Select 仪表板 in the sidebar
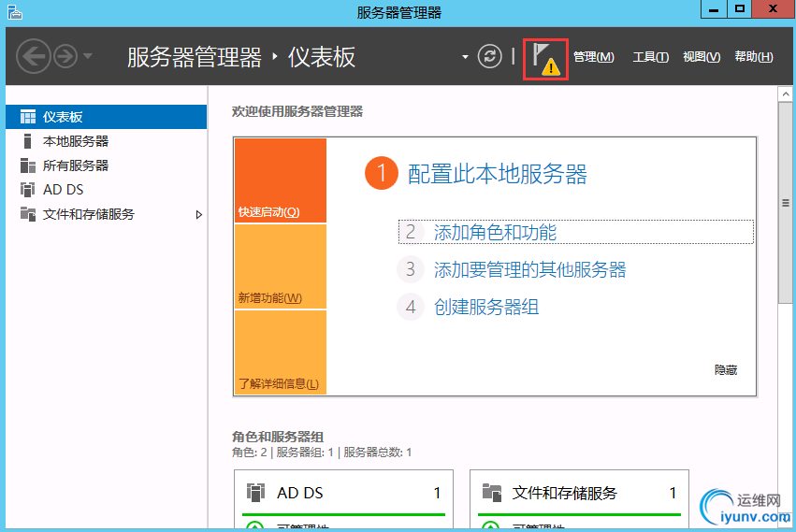Image resolution: width=796 pixels, height=532 pixels. [106, 117]
